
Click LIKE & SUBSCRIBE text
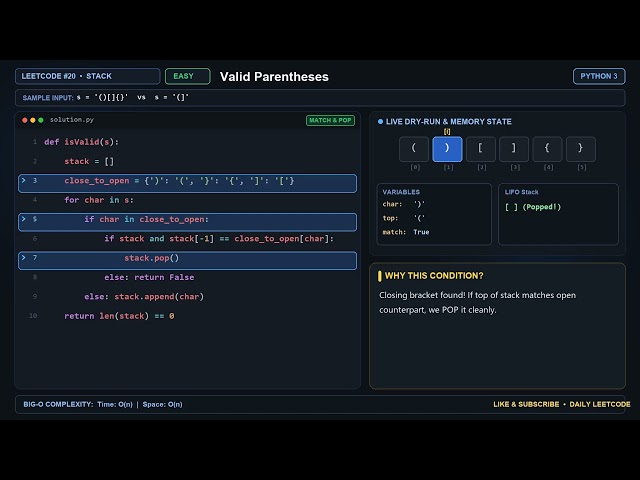click(526, 404)
